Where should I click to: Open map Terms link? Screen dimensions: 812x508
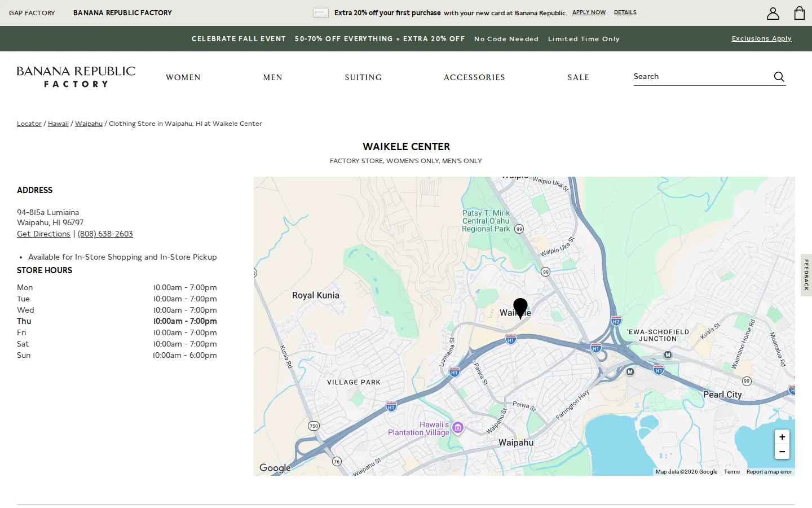pyautogui.click(x=732, y=472)
